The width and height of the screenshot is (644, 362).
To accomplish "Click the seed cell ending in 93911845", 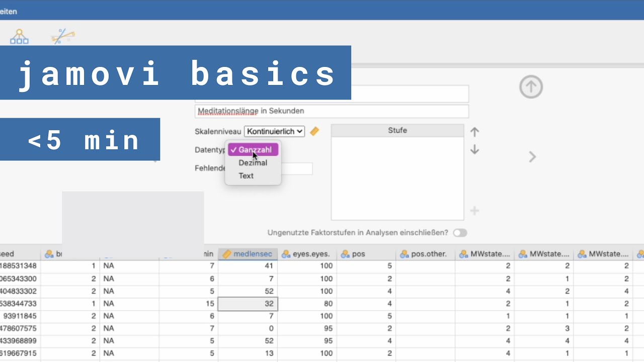I will click(20, 316).
